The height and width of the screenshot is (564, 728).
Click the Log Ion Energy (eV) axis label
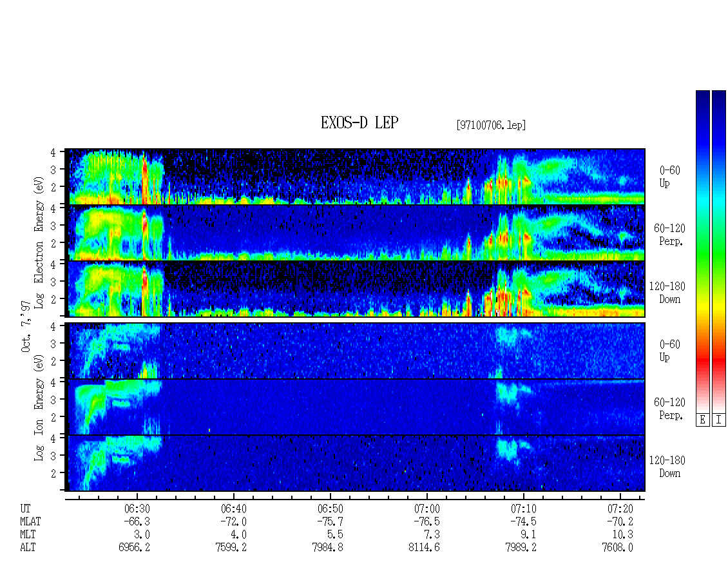pos(39,408)
